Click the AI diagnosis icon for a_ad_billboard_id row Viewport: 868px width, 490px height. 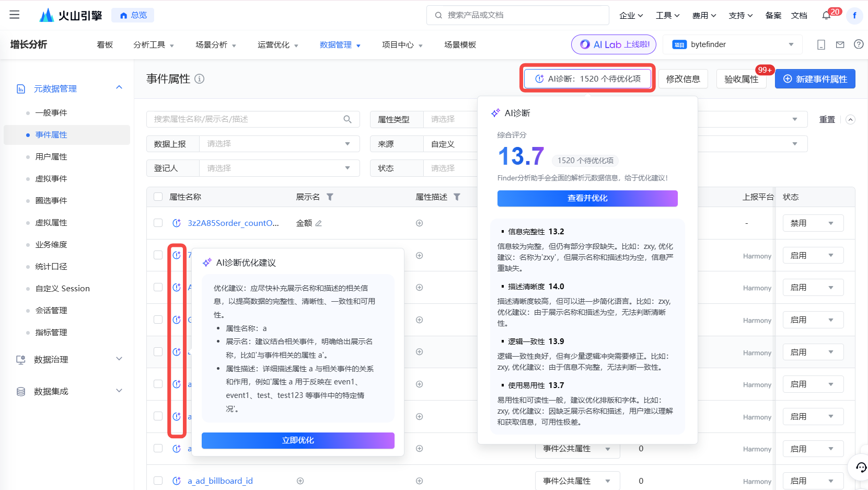tap(177, 481)
